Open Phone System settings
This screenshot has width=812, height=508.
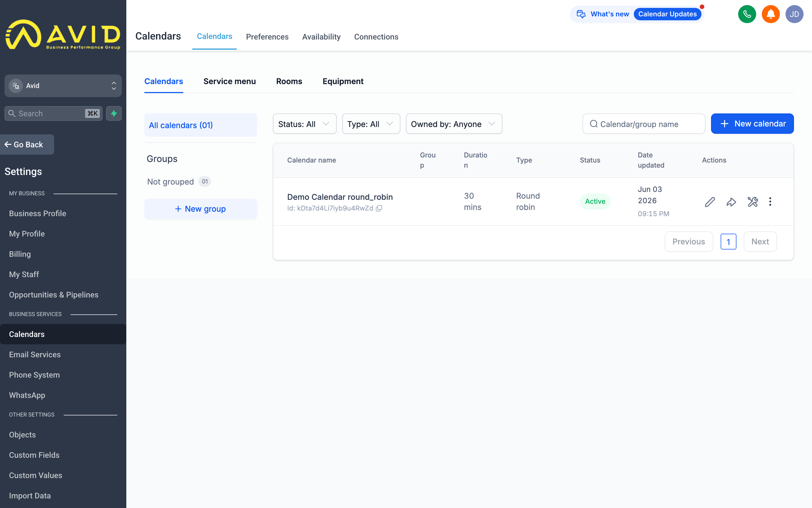tap(34, 375)
